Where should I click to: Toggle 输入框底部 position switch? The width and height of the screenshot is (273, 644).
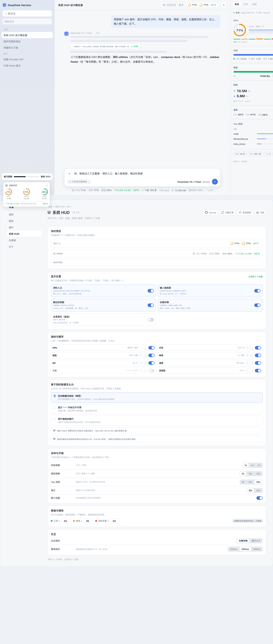pyautogui.click(x=257, y=291)
